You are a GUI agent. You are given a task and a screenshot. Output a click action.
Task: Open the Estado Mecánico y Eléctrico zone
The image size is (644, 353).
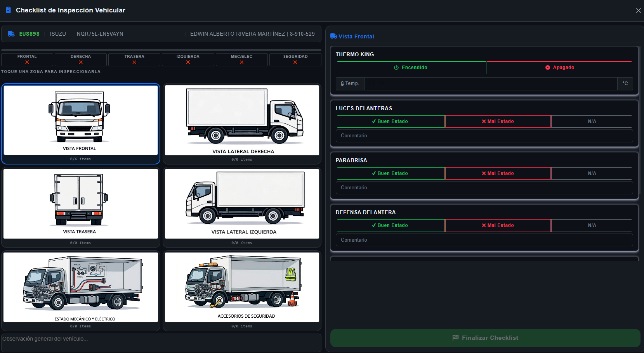click(81, 287)
